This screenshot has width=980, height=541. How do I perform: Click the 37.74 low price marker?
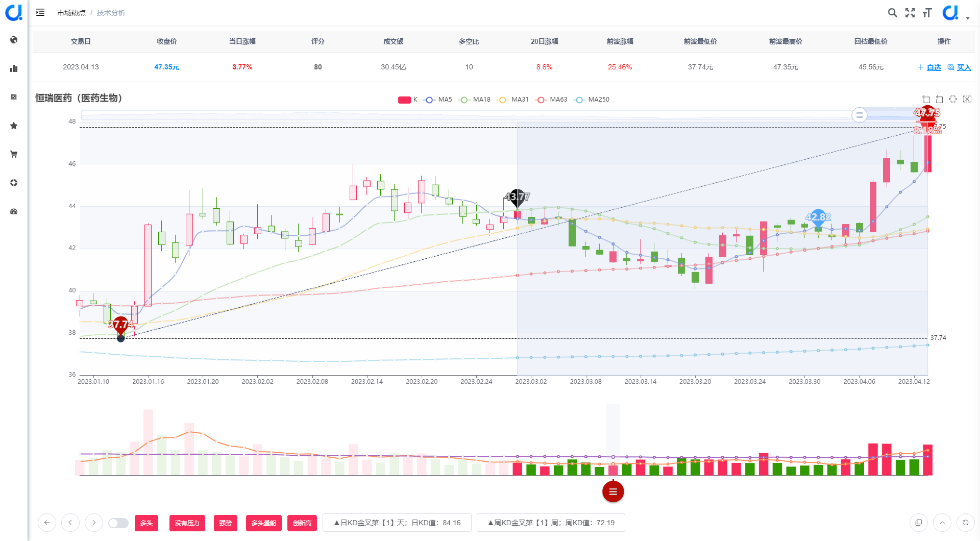pos(121,325)
